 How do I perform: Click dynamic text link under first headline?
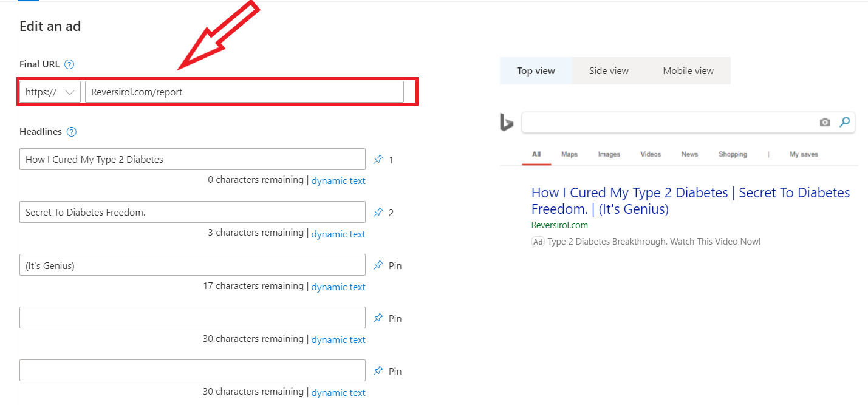click(x=338, y=181)
